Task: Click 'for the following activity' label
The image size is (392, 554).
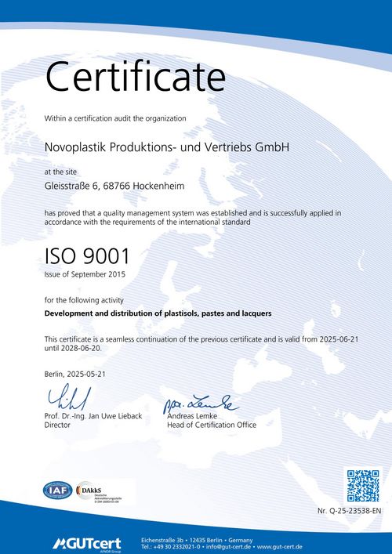Action: (x=84, y=300)
